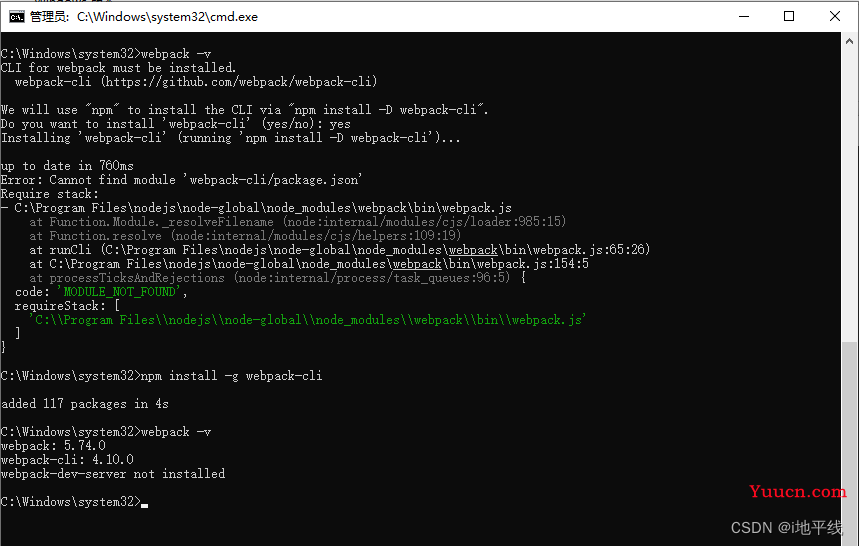Click the 'npm install -g webpack-cli' command line

click(x=161, y=376)
